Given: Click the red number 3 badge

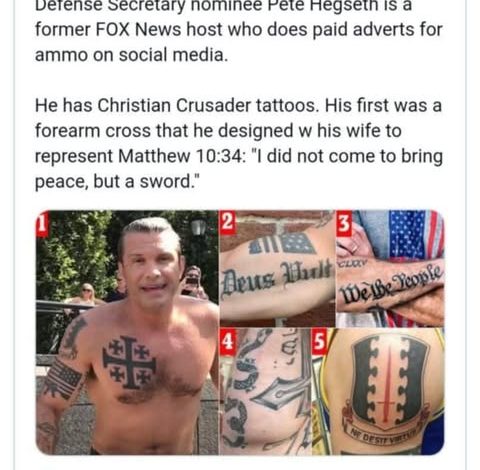Looking at the screenshot, I should point(343,223).
